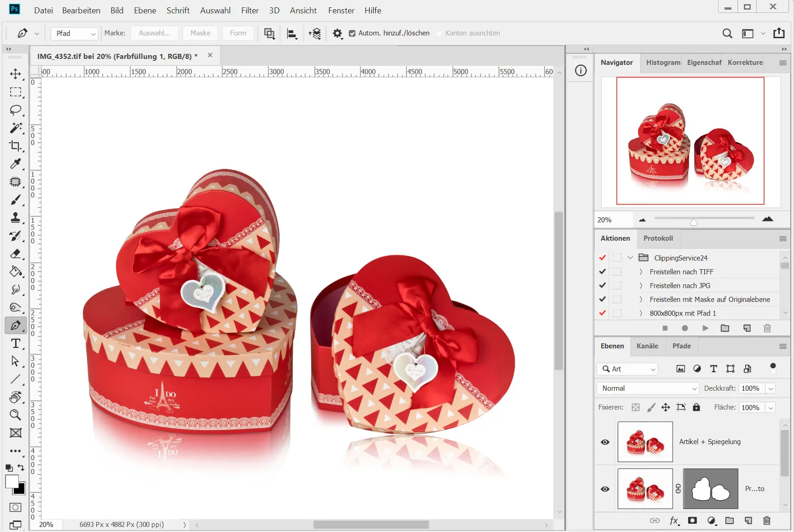
Task: Activate the Eyedropper tool
Action: click(x=15, y=164)
